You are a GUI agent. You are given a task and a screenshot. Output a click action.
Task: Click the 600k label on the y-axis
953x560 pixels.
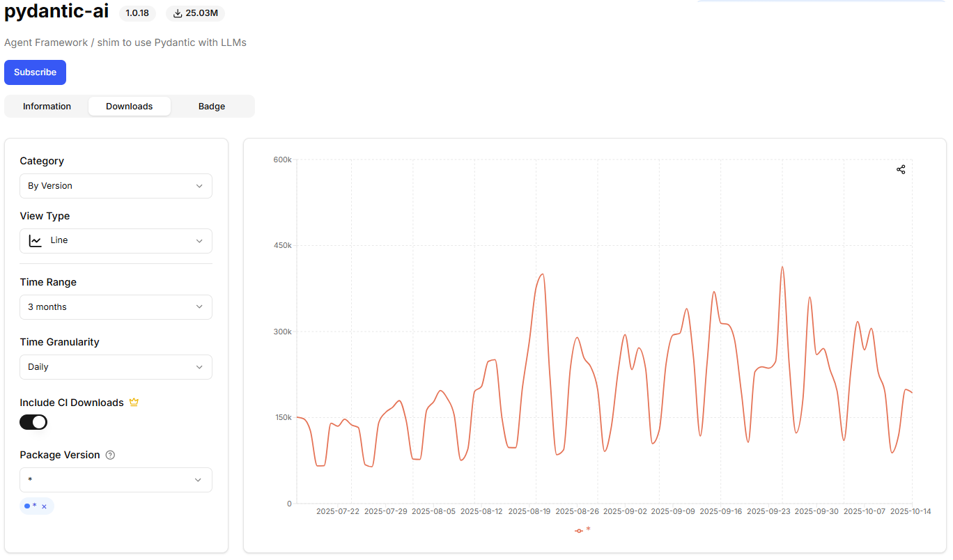[282, 160]
